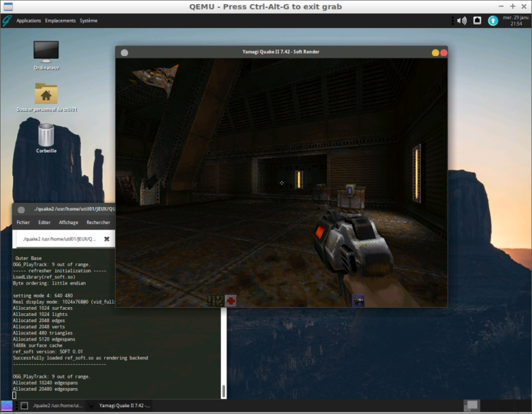Click the crosshair in the game view
532x414 pixels.
pyautogui.click(x=282, y=182)
